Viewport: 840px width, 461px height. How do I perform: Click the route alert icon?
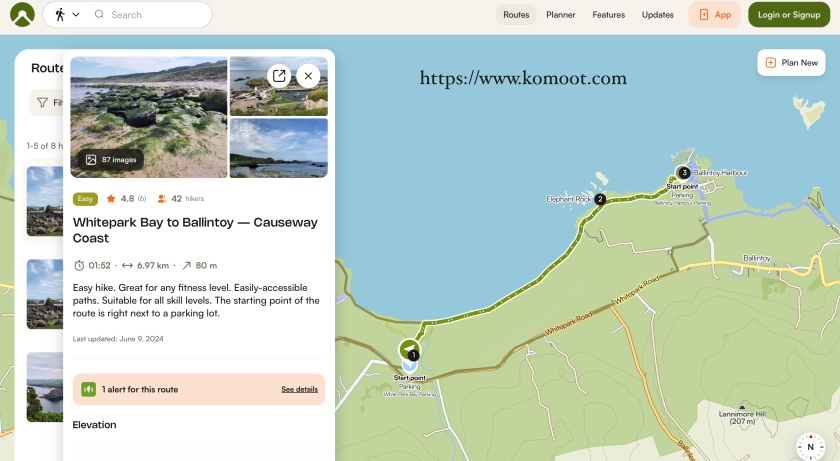click(88, 389)
